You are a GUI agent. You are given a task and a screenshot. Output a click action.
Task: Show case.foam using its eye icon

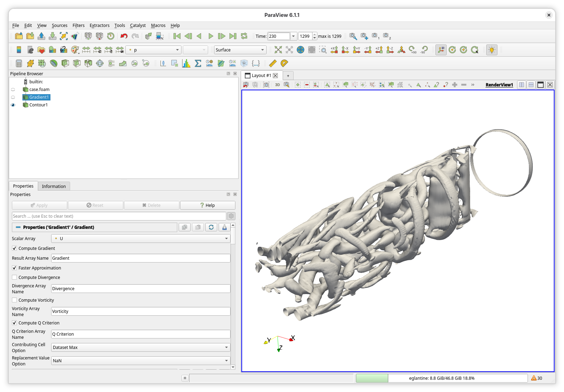click(13, 90)
